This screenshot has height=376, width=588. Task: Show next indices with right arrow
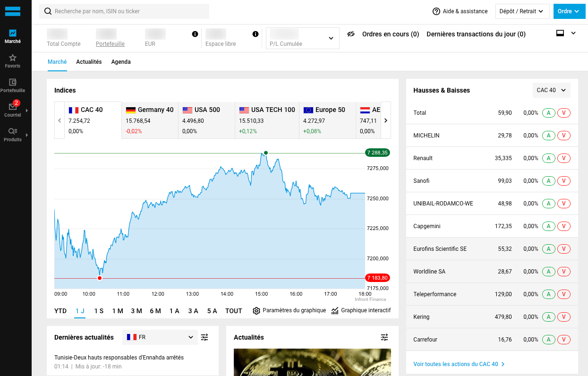[x=386, y=120]
